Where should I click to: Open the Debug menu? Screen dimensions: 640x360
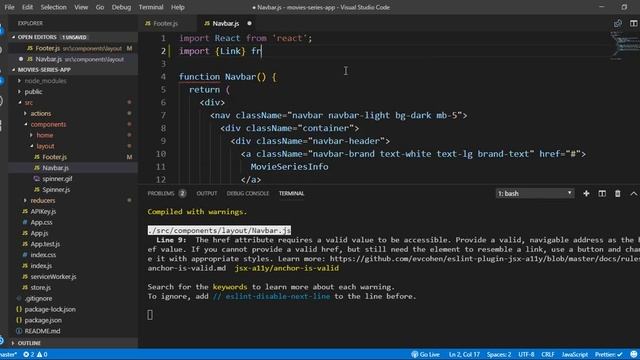121,7
